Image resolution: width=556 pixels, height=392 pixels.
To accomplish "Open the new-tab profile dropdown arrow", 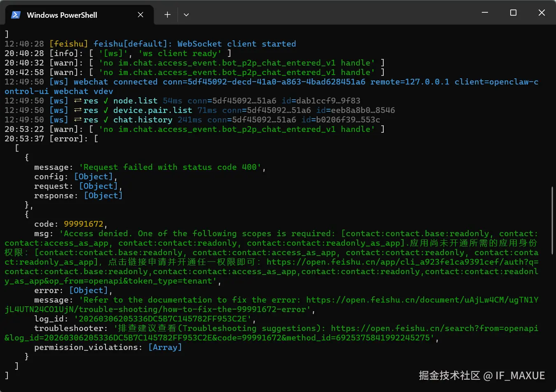I will (x=186, y=15).
